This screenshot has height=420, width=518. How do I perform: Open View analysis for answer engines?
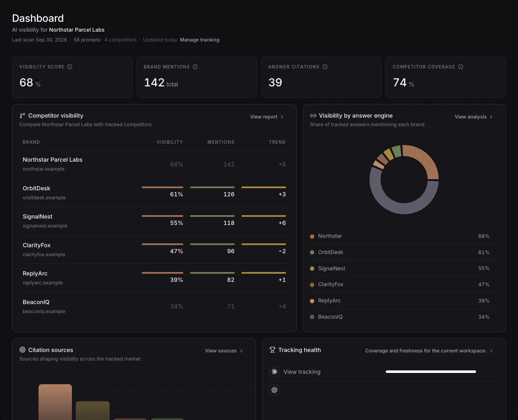[x=470, y=117]
